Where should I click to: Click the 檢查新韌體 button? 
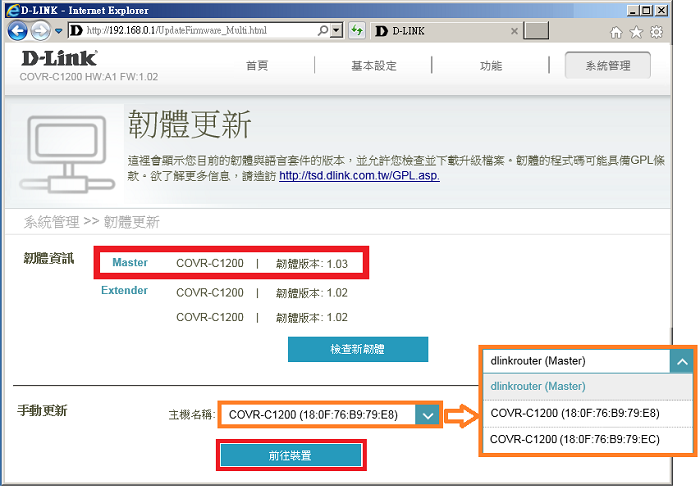coord(357,349)
